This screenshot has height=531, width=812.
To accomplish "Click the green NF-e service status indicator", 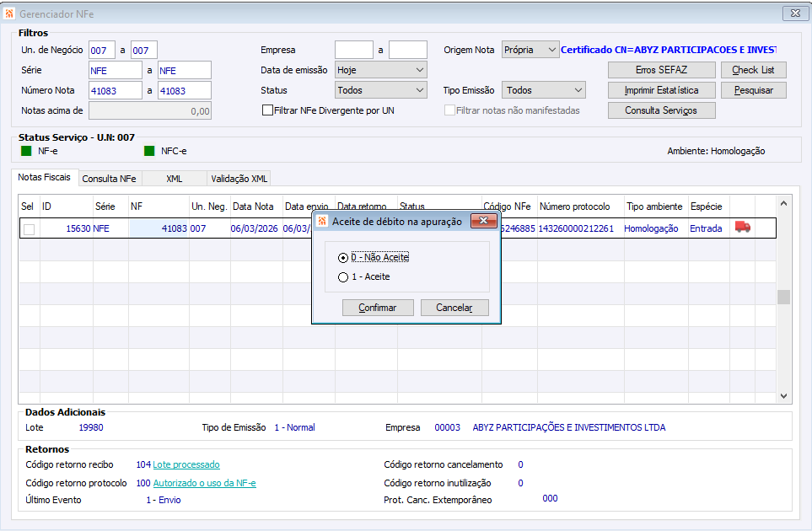I will coord(26,151).
